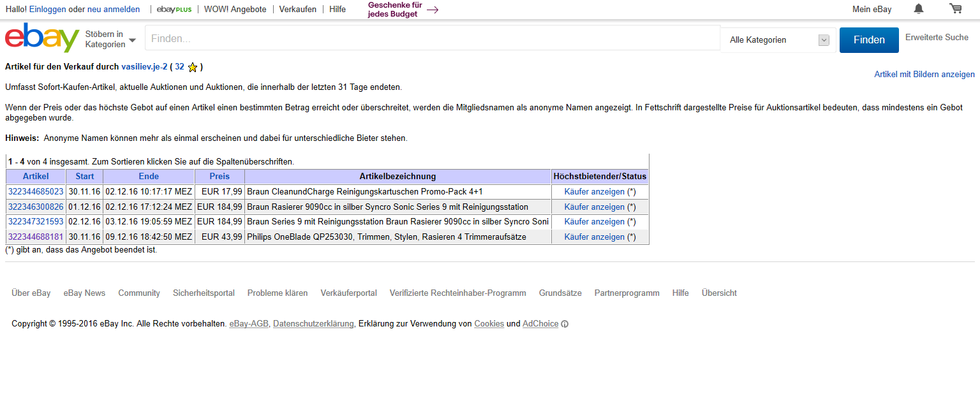980x417 pixels.
Task: Open the shopping cart icon
Action: click(x=955, y=9)
